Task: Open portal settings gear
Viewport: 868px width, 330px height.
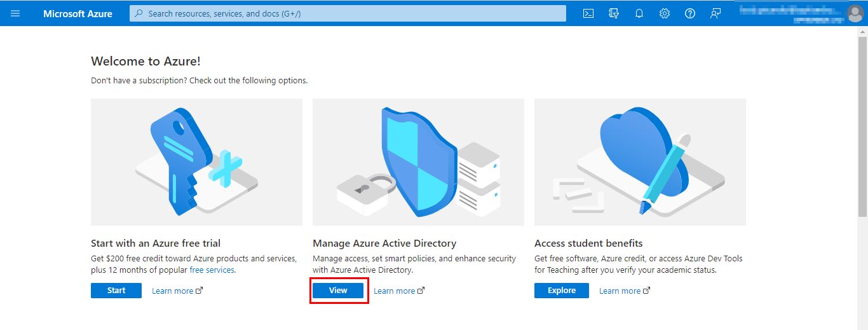Action: [x=665, y=13]
